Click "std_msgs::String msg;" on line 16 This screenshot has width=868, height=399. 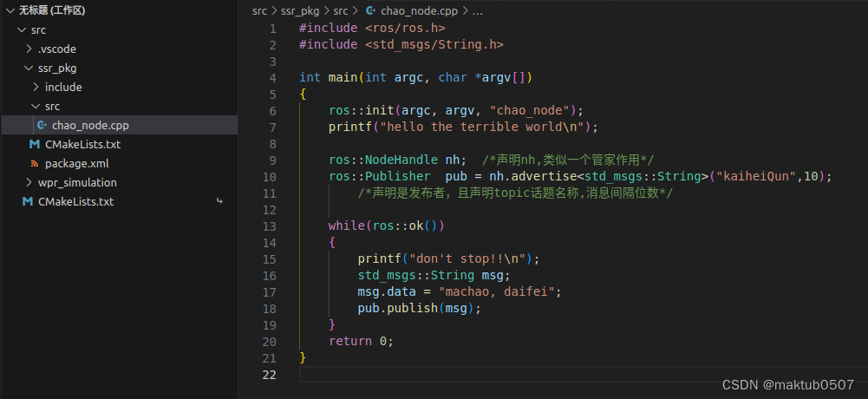click(434, 276)
